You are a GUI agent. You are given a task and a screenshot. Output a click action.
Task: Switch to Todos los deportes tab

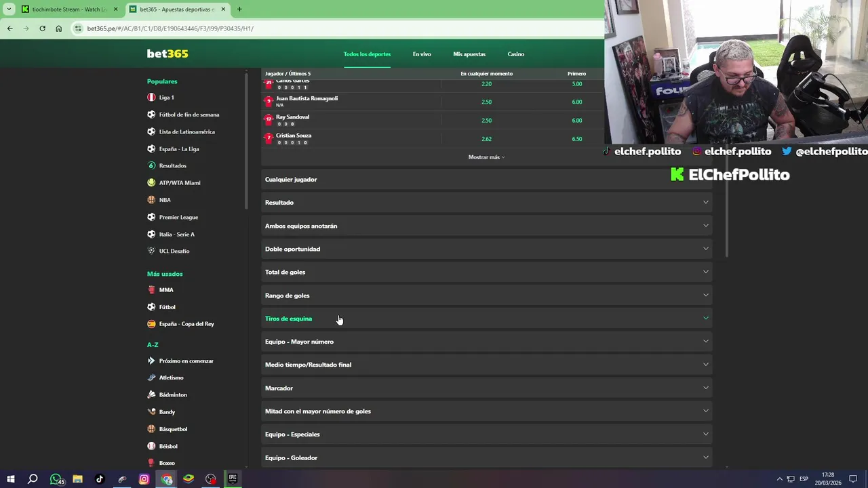tap(367, 54)
